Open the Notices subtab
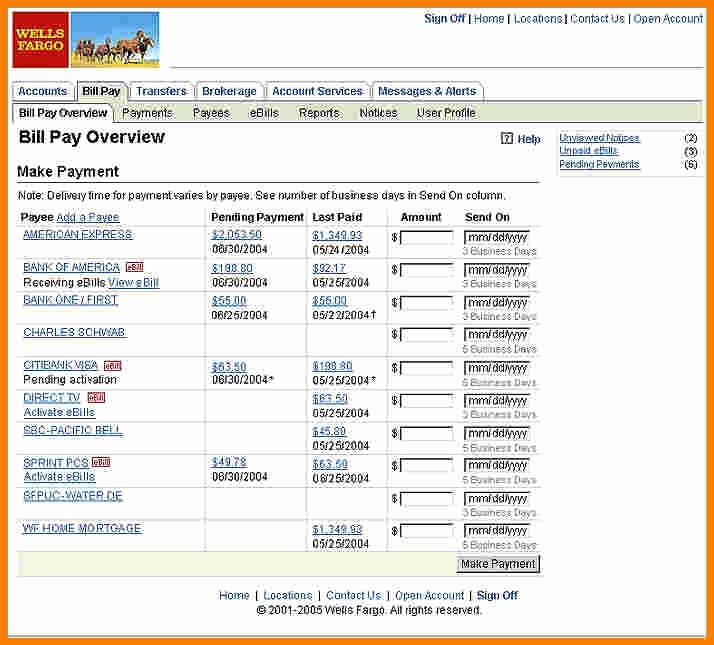The height and width of the screenshot is (645, 714). 378,113
